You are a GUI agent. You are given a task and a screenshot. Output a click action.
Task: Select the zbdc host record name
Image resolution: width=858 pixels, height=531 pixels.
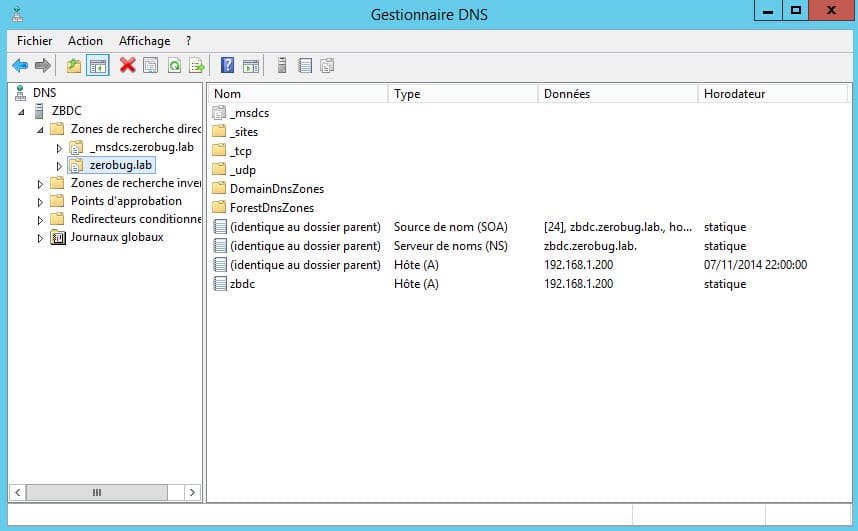242,284
